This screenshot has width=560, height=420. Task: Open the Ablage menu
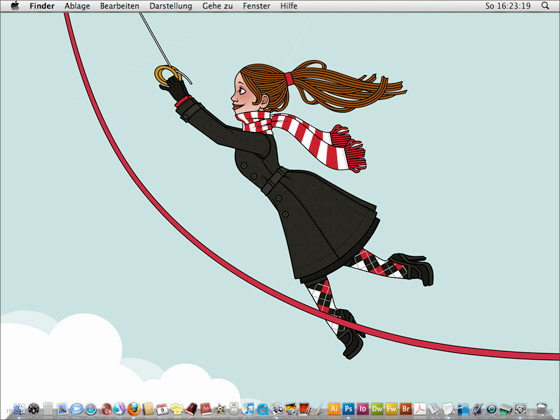click(77, 6)
